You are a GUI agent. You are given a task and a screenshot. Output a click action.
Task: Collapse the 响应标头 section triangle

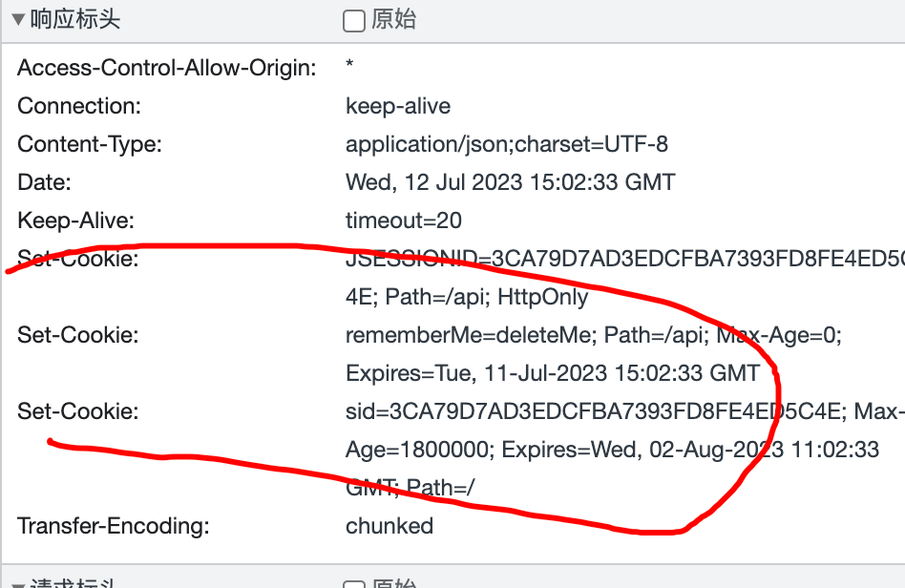(x=17, y=20)
